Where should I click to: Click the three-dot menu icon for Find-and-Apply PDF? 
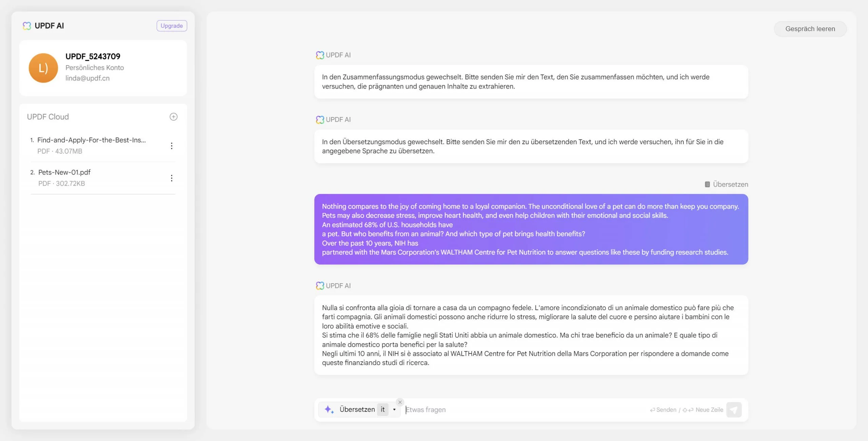tap(172, 146)
